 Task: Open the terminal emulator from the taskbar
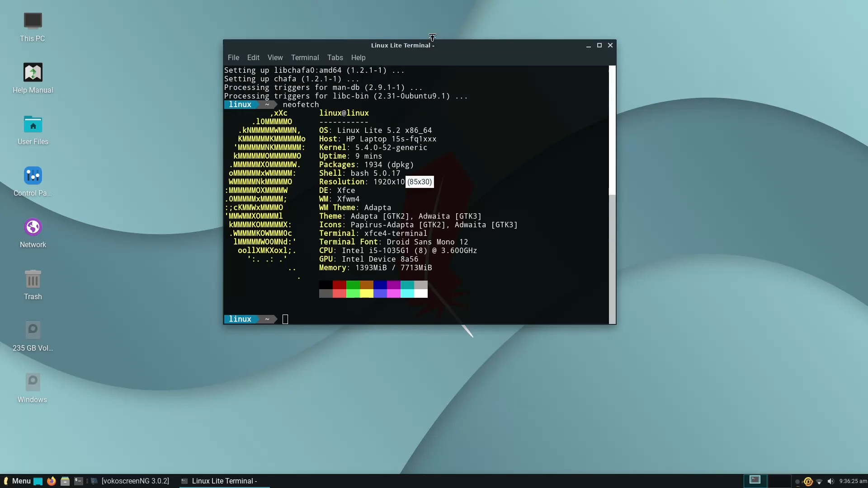(x=79, y=481)
